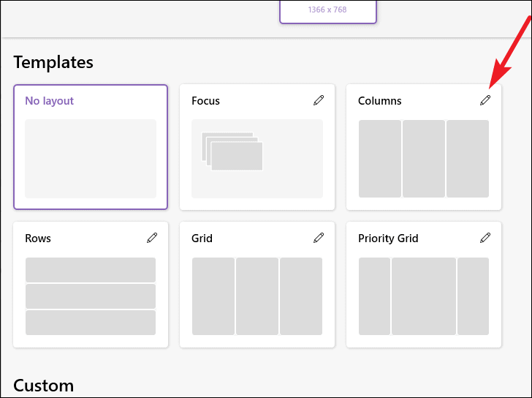Click the Priority Grid template title
Viewport: 532px width, 398px height.
pos(388,239)
